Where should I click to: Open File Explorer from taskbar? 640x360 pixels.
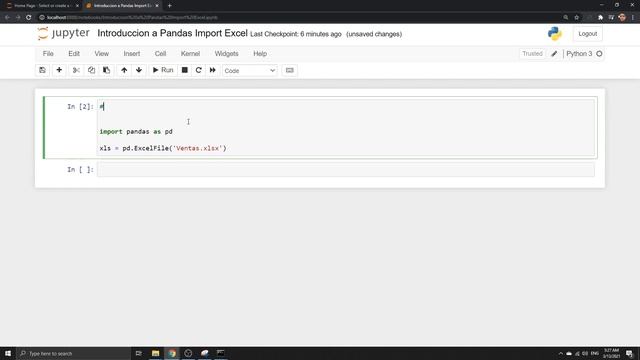pyautogui.click(x=156, y=353)
